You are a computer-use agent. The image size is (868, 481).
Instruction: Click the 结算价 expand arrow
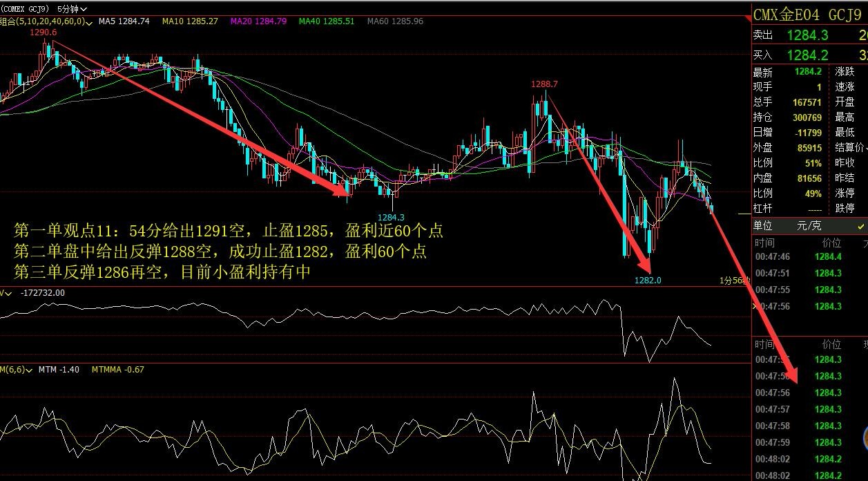(x=866, y=147)
